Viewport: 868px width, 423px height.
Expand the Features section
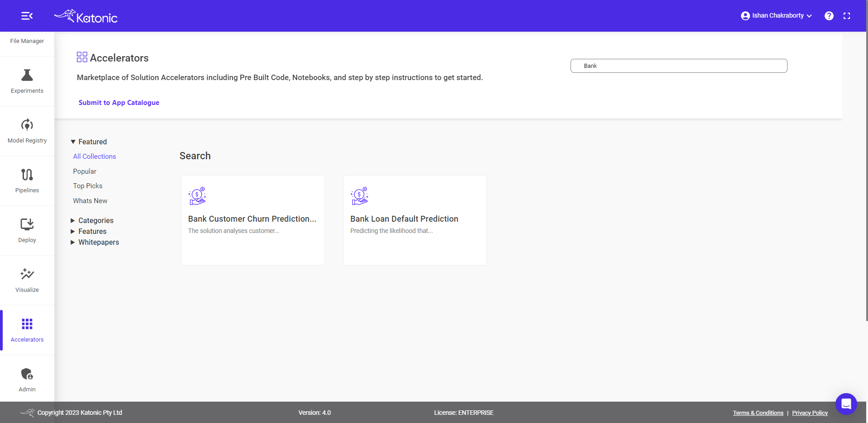click(x=89, y=231)
